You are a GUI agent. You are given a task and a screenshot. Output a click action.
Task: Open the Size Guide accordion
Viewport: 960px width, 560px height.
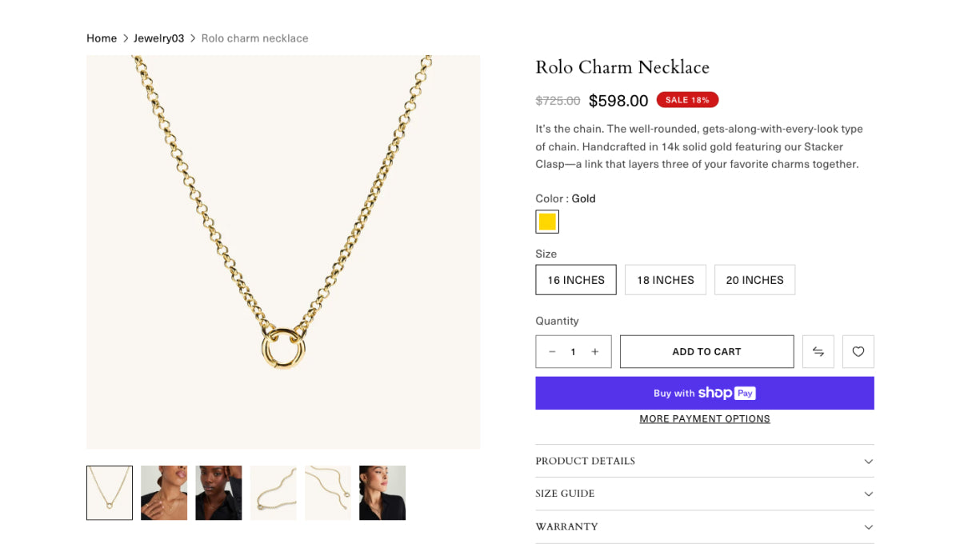704,494
